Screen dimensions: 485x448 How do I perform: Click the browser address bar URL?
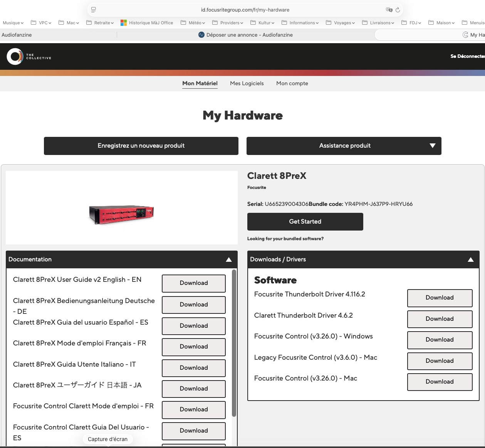click(x=245, y=10)
